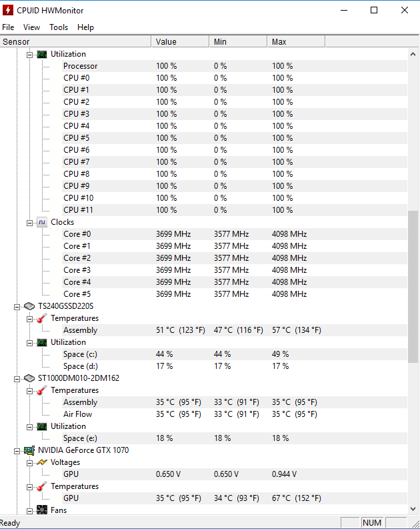This screenshot has height=529, width=420.
Task: Select the Core #3 clock row
Action: coord(77,270)
